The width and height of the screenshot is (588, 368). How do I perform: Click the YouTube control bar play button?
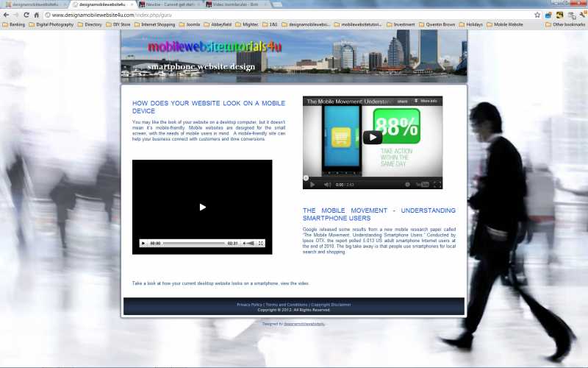click(312, 185)
